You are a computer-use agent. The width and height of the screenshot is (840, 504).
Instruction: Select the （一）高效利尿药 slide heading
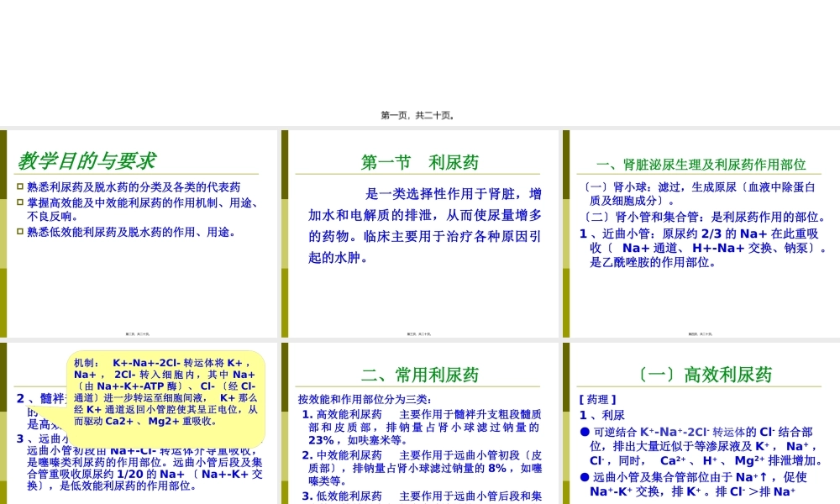(x=700, y=375)
